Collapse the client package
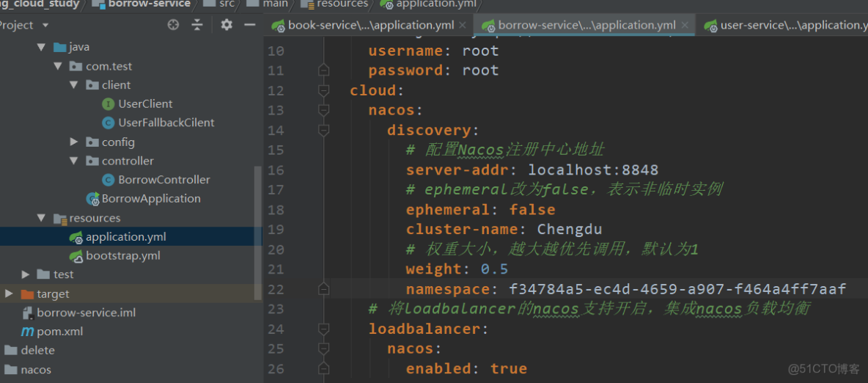The height and width of the screenshot is (383, 868). click(x=73, y=85)
